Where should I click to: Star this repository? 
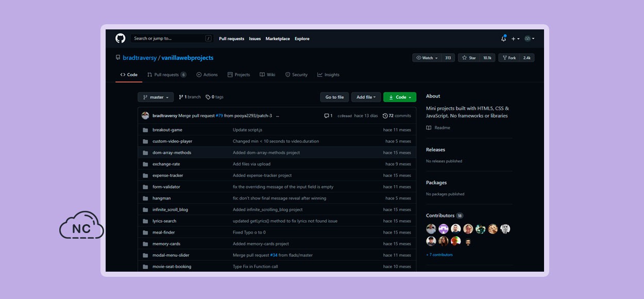(469, 58)
